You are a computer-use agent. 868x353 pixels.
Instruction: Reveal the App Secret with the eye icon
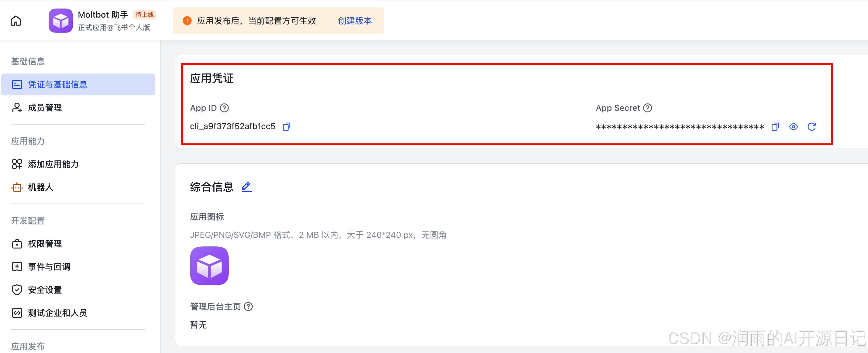(794, 127)
